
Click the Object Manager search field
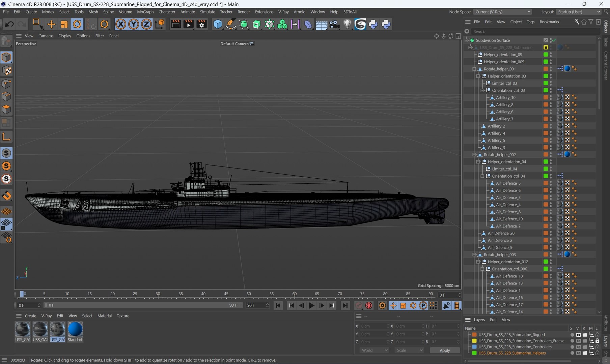(x=535, y=31)
